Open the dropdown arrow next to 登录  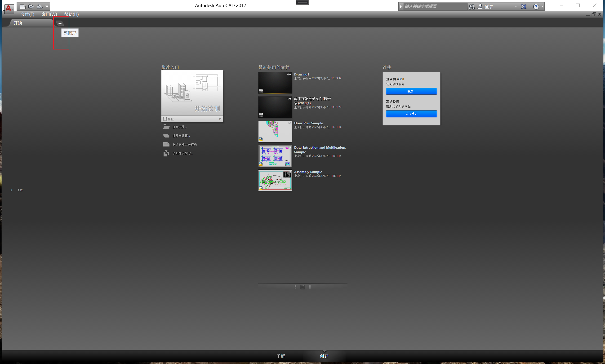[x=516, y=7]
